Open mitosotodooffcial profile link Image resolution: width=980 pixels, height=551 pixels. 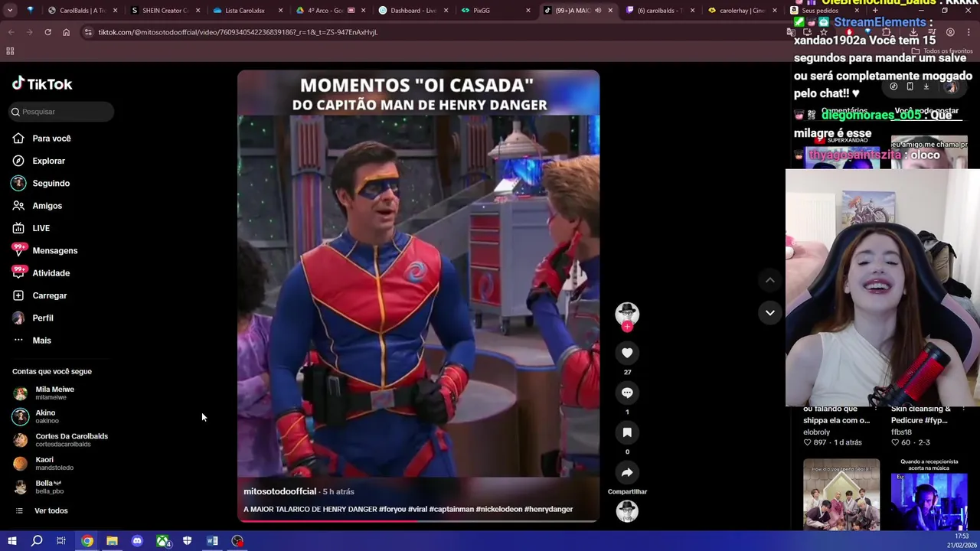pyautogui.click(x=279, y=491)
